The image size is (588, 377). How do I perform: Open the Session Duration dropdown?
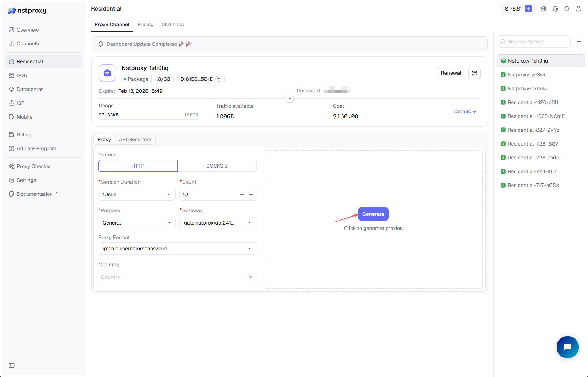pyautogui.click(x=136, y=194)
